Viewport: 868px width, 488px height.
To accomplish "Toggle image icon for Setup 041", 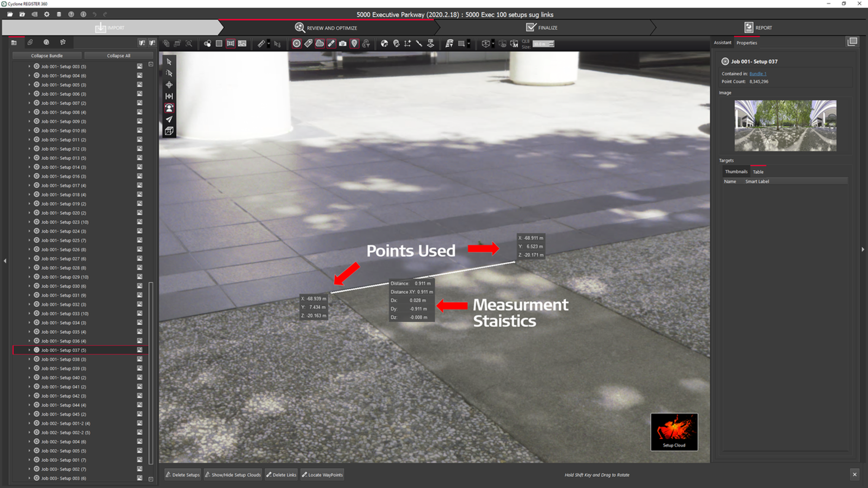I will point(140,387).
